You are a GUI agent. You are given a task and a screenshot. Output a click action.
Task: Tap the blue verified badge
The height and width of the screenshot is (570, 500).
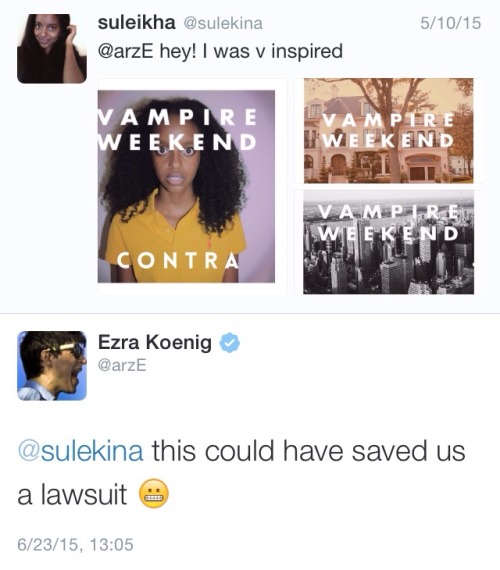pyautogui.click(x=229, y=342)
